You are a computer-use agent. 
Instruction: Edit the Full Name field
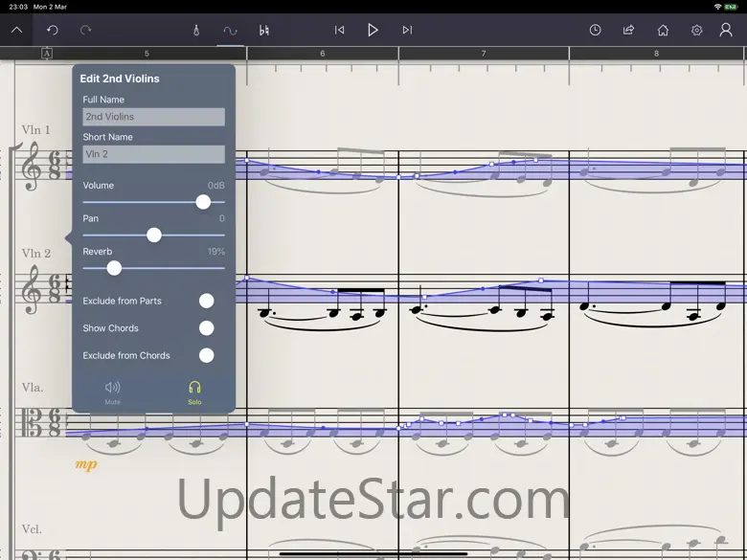[153, 117]
